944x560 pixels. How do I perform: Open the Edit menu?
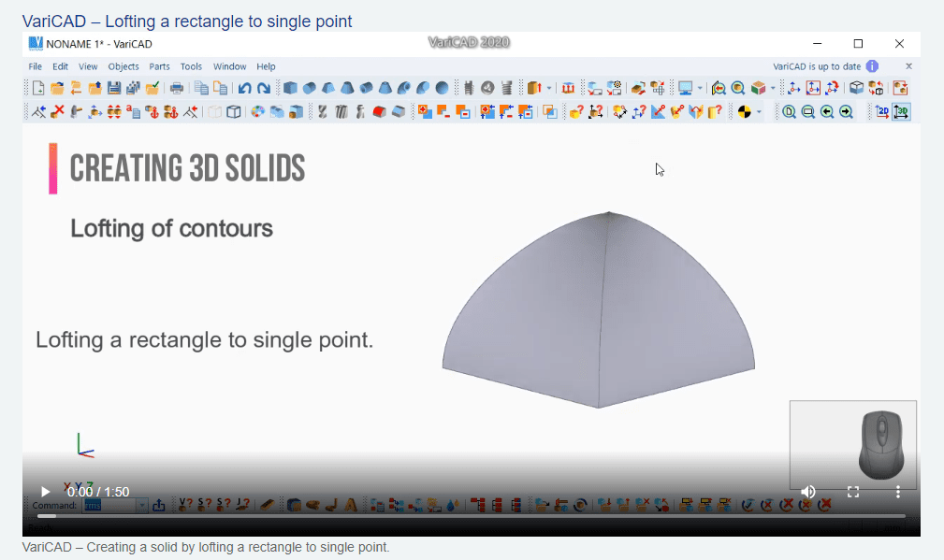coord(60,66)
